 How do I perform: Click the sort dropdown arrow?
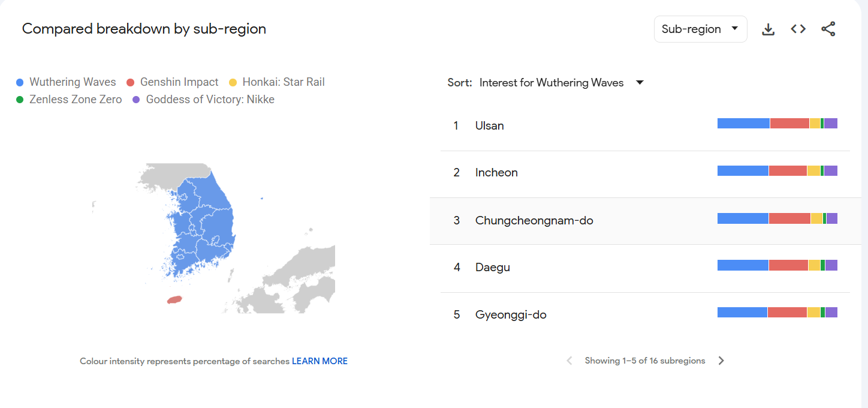pos(640,83)
